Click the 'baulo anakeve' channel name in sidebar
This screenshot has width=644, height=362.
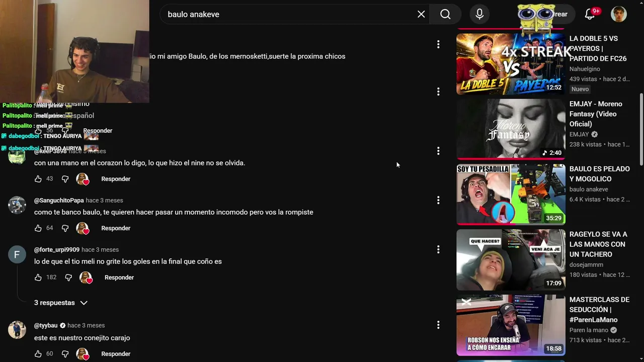tap(589, 190)
